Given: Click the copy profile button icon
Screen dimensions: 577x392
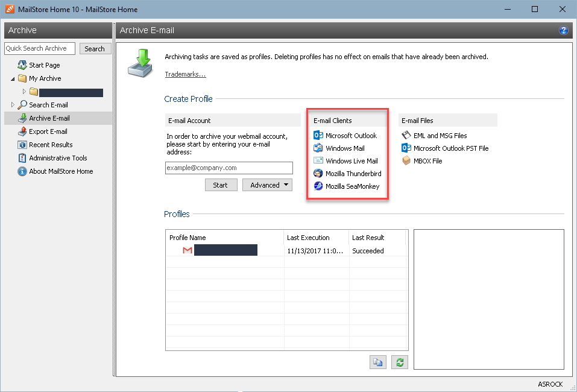Looking at the screenshot, I should point(378,362).
